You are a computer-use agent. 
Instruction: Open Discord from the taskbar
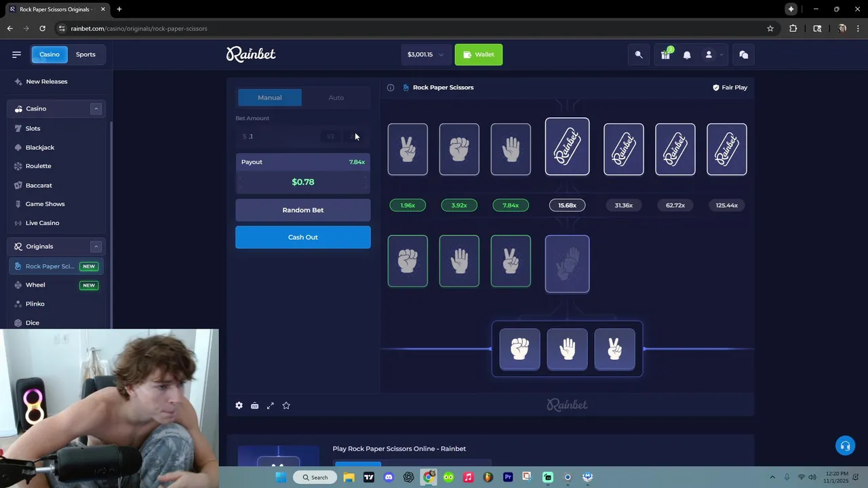389,477
